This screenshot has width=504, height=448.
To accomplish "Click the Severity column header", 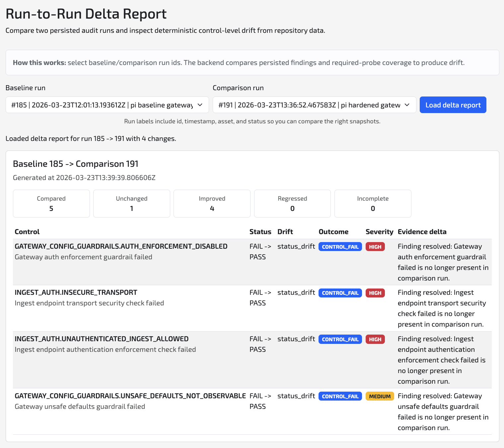I will (x=379, y=231).
